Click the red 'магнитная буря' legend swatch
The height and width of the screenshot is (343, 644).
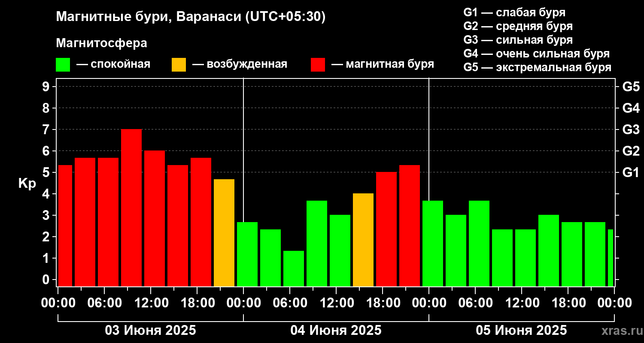(x=318, y=65)
